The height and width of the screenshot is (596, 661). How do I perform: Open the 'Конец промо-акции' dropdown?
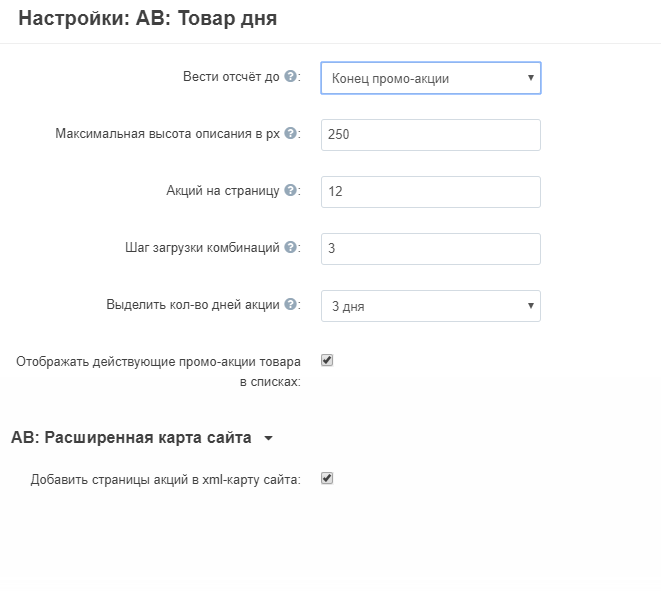431,78
